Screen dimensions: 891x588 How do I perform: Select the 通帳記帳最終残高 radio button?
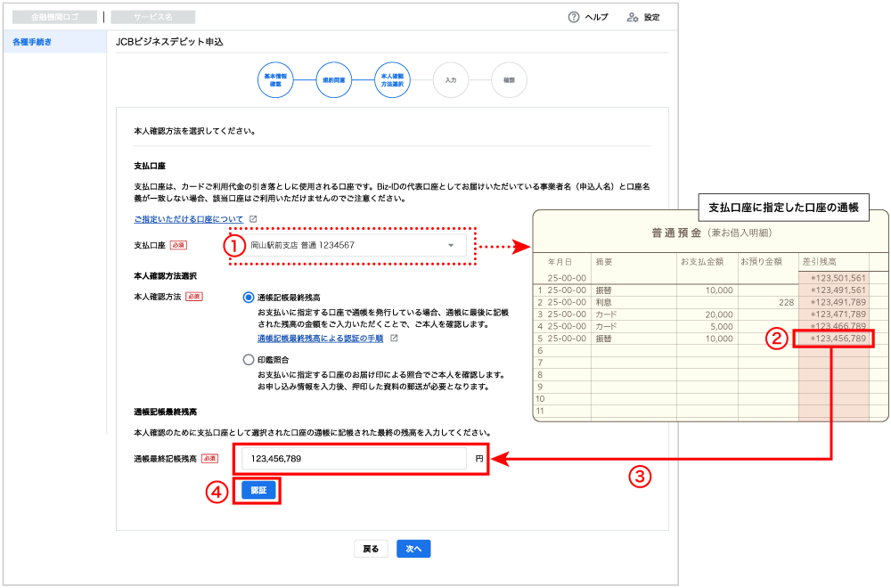pos(249,297)
